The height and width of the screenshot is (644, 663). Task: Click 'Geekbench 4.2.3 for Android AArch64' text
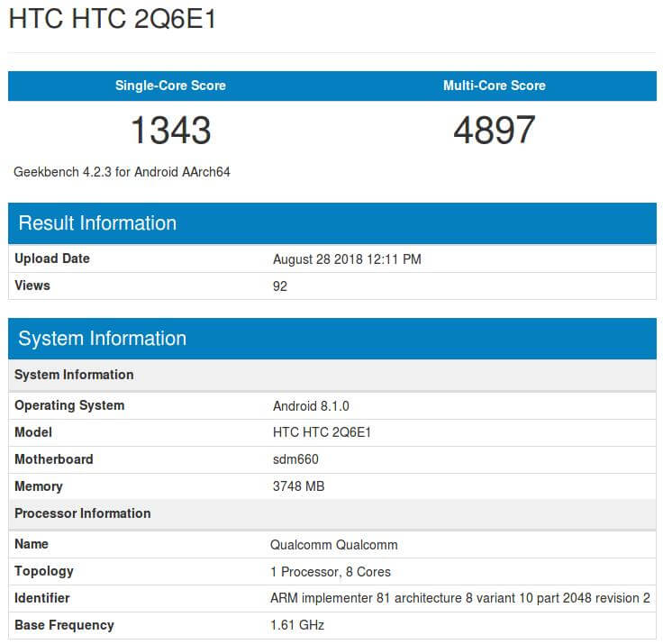(122, 172)
